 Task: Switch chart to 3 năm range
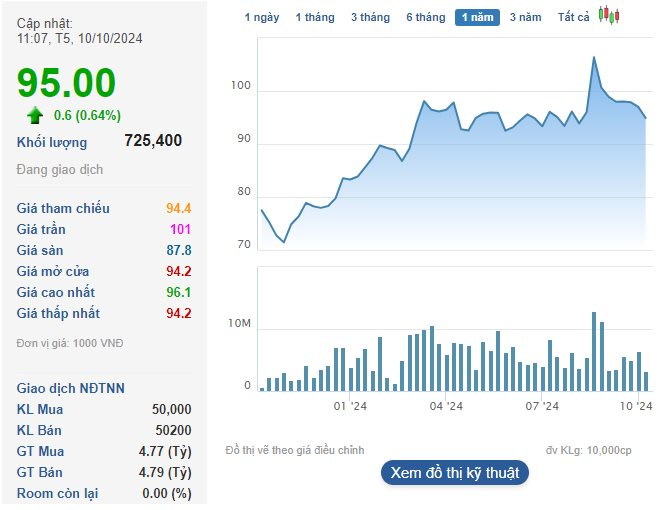(x=525, y=17)
